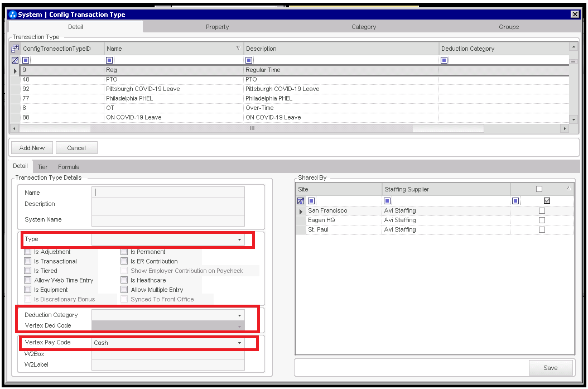Click the ConfigTransactionTypeID column header
Image resolution: width=588 pixels, height=389 pixels.
pos(62,49)
